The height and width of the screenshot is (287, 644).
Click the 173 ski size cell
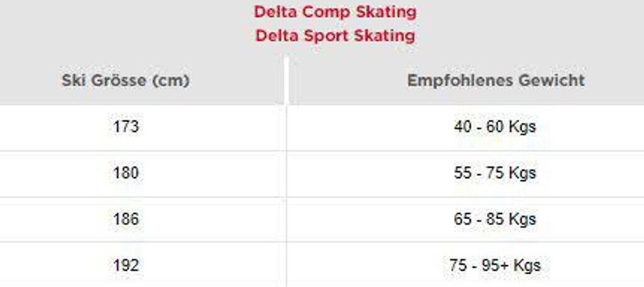126,127
